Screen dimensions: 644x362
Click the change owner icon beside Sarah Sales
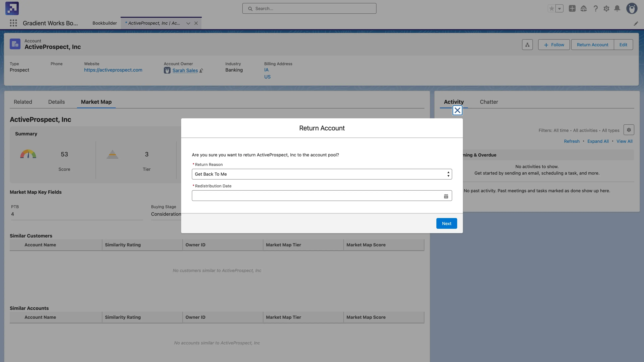point(201,71)
